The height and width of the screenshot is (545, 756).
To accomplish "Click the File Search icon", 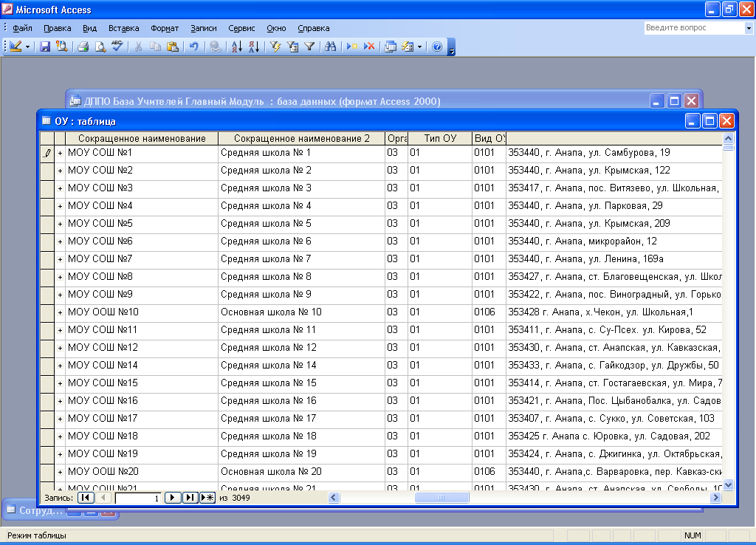I will pyautogui.click(x=62, y=47).
